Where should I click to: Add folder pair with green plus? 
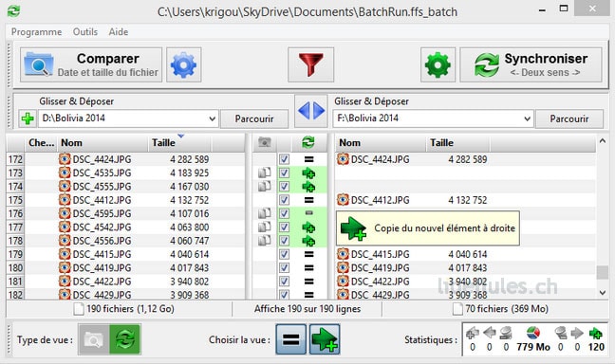point(28,118)
